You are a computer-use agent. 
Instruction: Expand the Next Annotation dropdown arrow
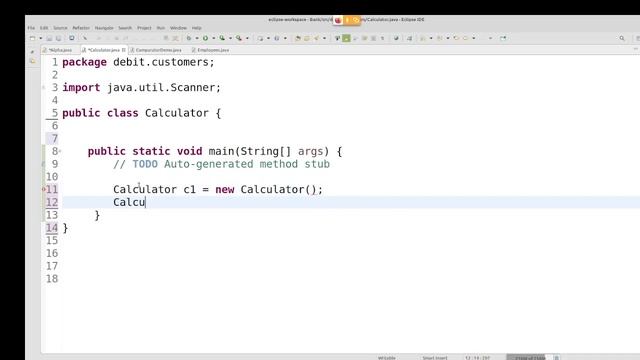(x=431, y=38)
